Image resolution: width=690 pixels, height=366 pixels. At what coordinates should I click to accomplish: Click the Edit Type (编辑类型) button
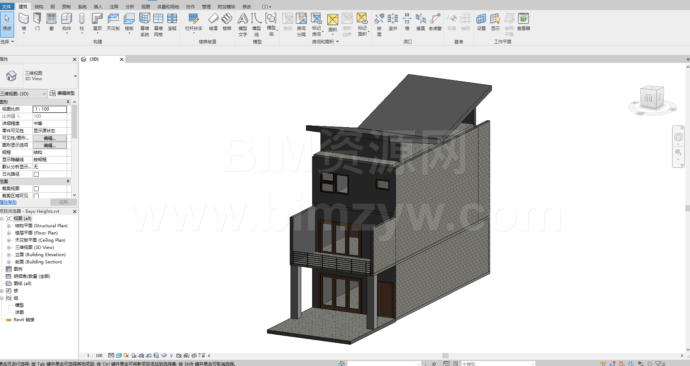click(62, 93)
